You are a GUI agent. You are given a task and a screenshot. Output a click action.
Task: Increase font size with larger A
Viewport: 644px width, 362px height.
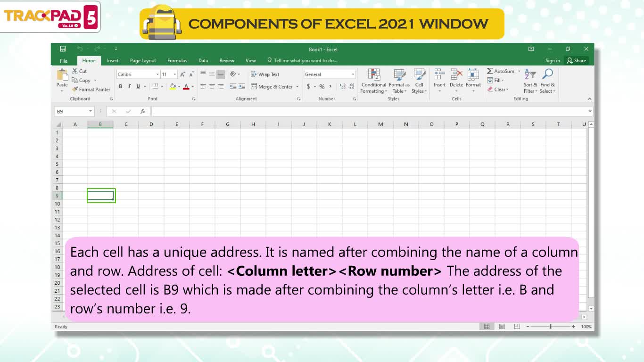tap(182, 74)
